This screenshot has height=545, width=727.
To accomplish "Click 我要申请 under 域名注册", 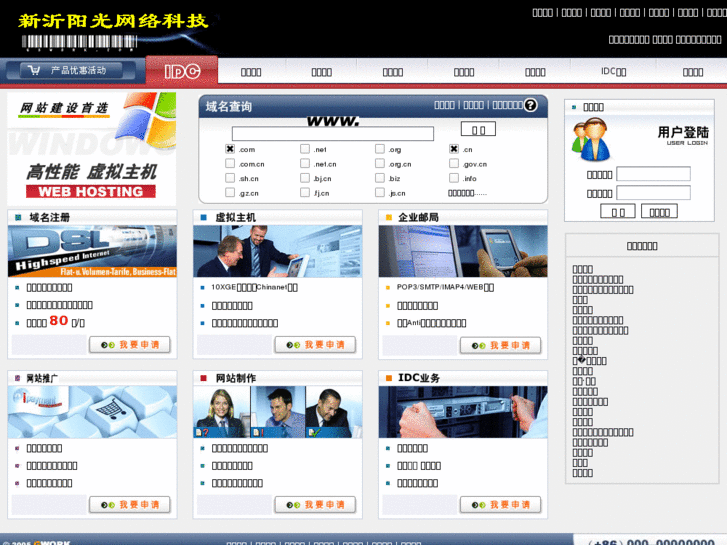I will (130, 345).
